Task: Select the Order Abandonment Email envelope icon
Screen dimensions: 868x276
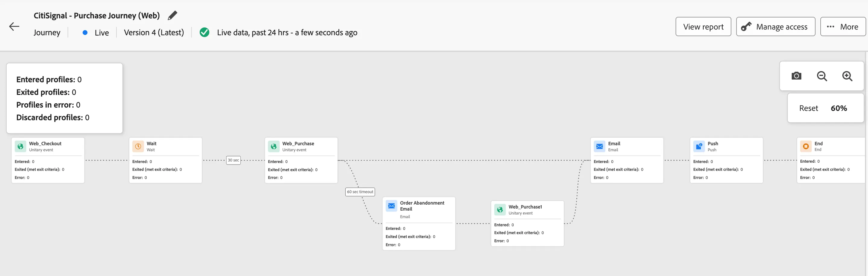Action: coord(391,206)
